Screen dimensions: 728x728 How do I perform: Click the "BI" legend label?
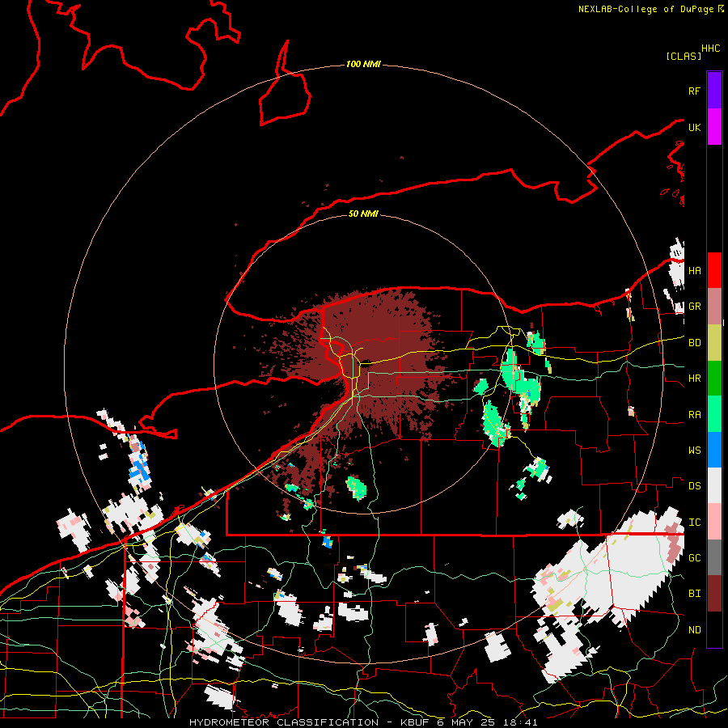click(694, 594)
